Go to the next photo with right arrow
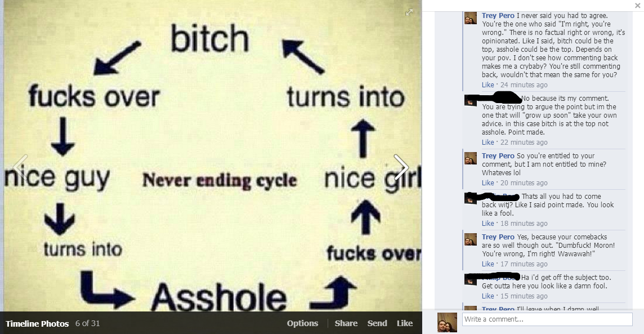This screenshot has width=644, height=334. click(401, 167)
